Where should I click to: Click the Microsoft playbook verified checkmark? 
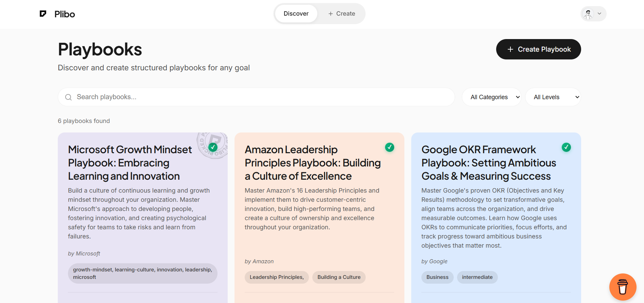click(213, 147)
